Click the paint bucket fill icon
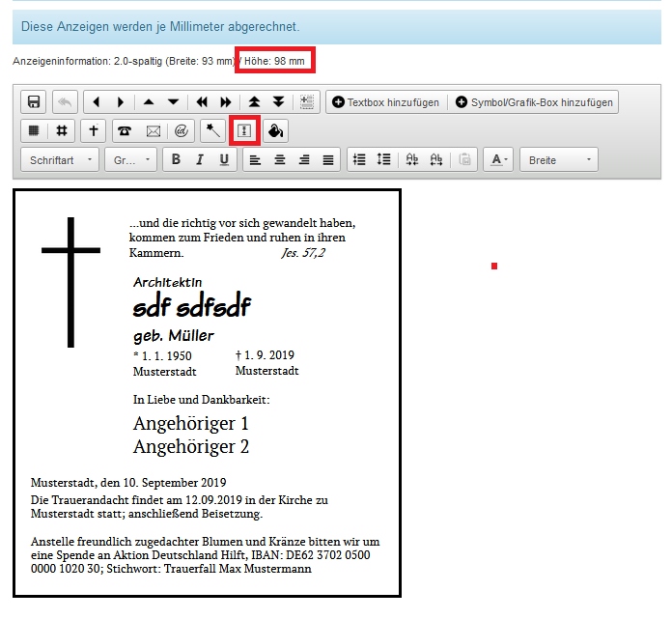 coord(275,130)
